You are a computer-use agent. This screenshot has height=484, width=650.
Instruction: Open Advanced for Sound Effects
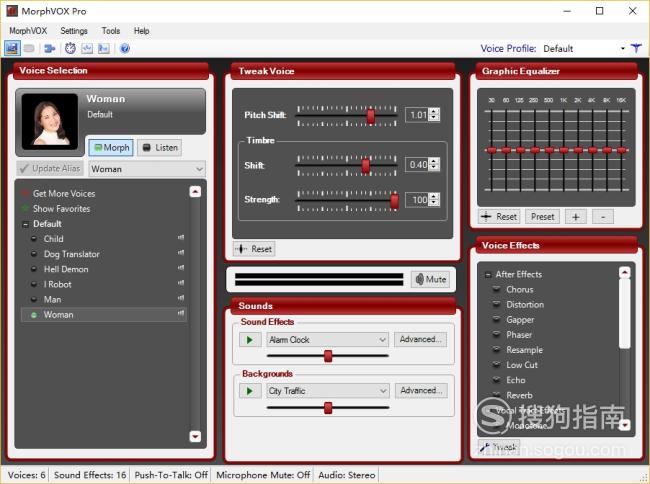point(420,339)
